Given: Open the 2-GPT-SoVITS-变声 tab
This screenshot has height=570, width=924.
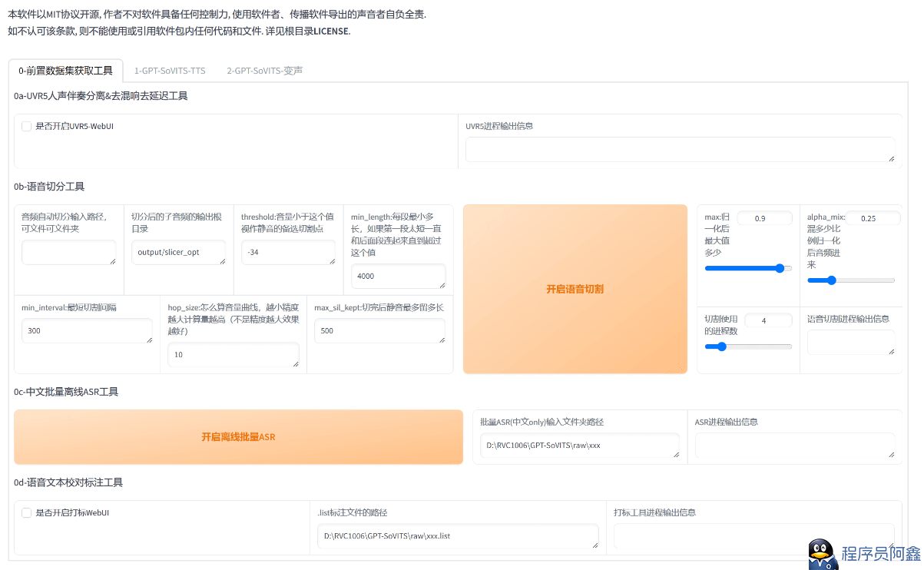Looking at the screenshot, I should click(264, 71).
